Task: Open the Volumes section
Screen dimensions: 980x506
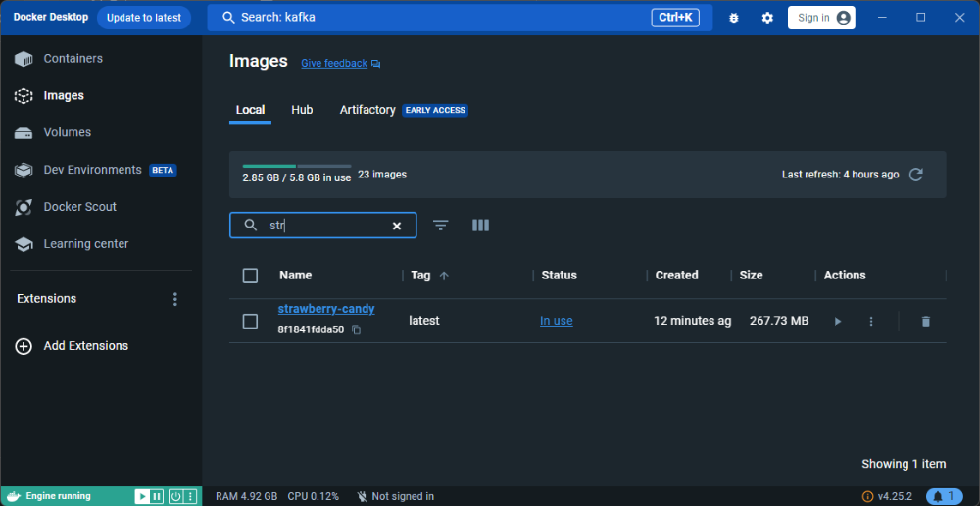Action: coord(67,132)
